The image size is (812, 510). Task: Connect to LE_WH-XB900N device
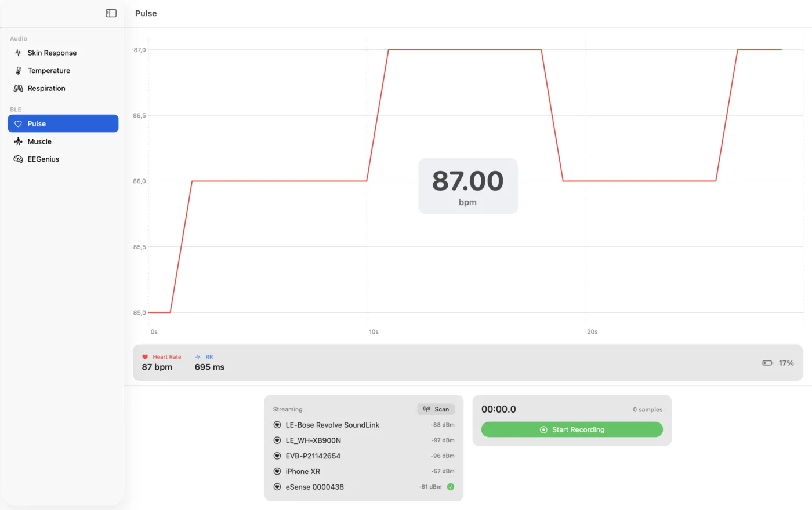click(x=364, y=440)
